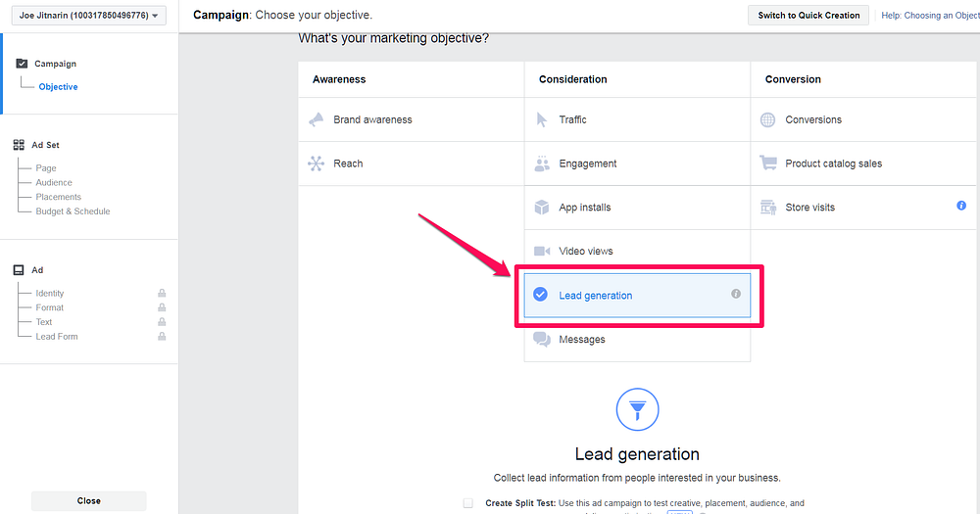Pick the App installs objective
Viewport: 980px width, 514px height.
[x=638, y=208]
